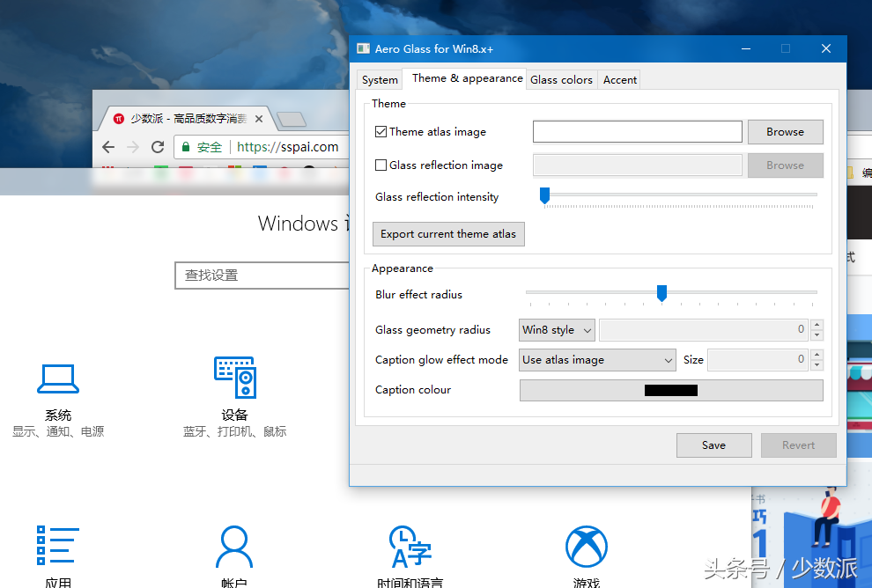The height and width of the screenshot is (588, 872).
Task: Click the Save button
Action: [x=713, y=445]
